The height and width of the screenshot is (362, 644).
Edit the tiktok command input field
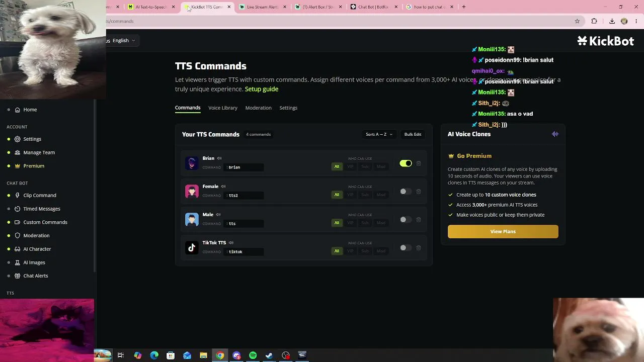(x=245, y=251)
